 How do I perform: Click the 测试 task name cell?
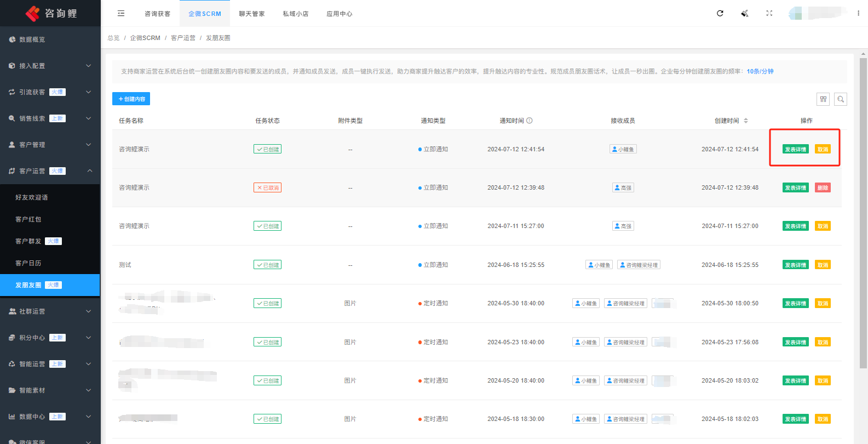(x=125, y=265)
